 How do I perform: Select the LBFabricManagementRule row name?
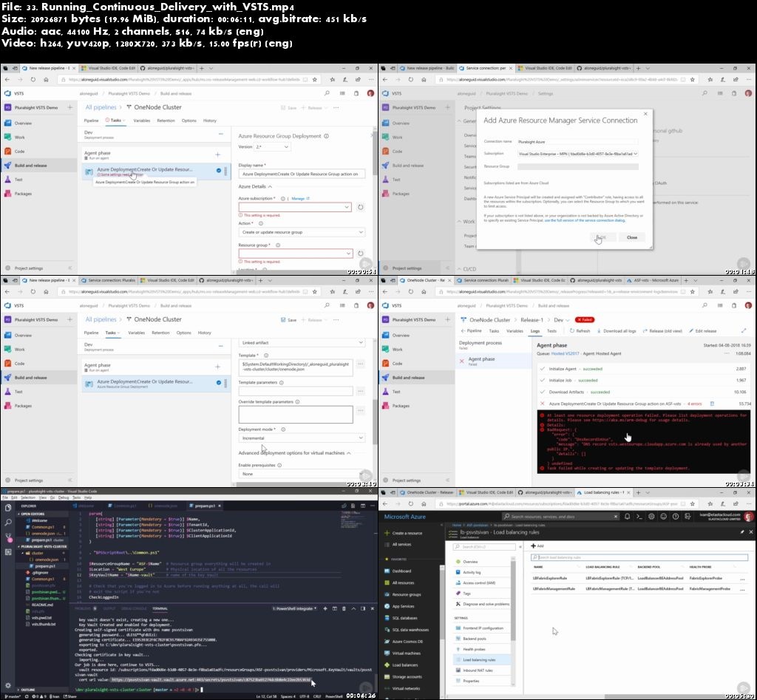(x=554, y=588)
